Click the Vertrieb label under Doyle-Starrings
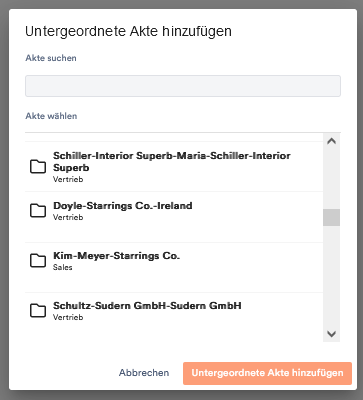 pos(68,217)
